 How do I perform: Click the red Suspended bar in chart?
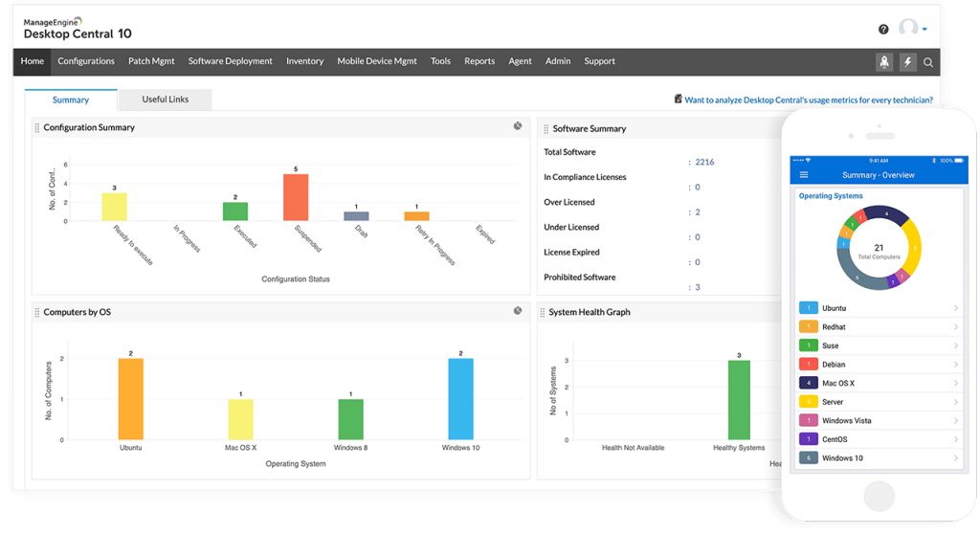point(296,197)
